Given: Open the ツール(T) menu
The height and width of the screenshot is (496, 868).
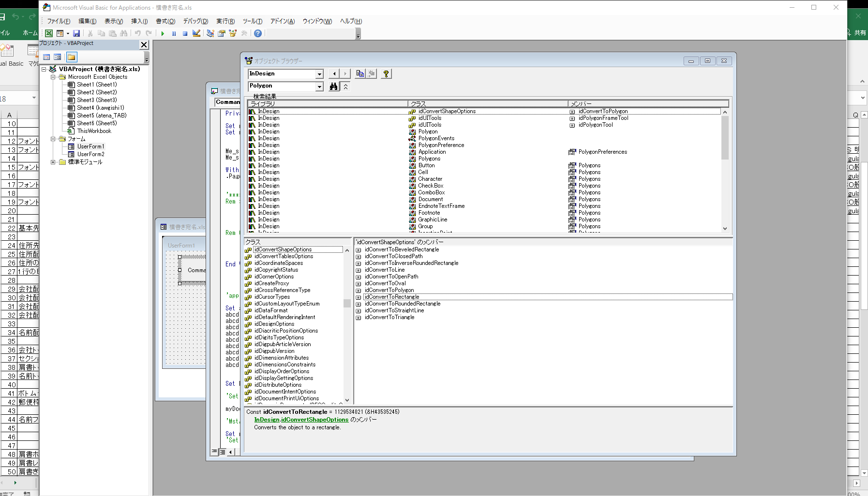Looking at the screenshot, I should coord(253,21).
